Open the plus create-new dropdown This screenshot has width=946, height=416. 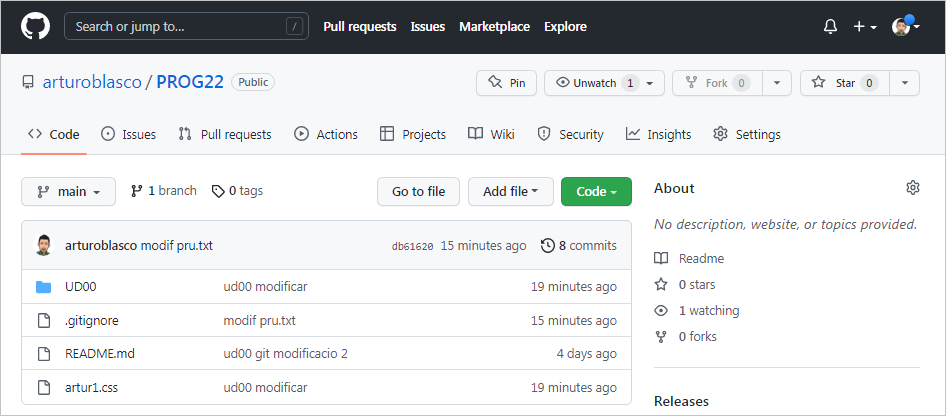click(865, 27)
